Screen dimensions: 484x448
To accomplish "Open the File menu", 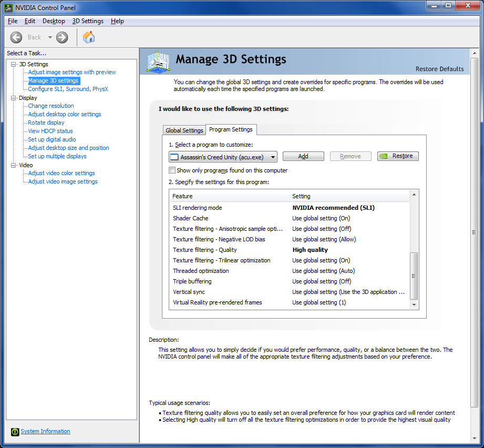I will point(12,21).
